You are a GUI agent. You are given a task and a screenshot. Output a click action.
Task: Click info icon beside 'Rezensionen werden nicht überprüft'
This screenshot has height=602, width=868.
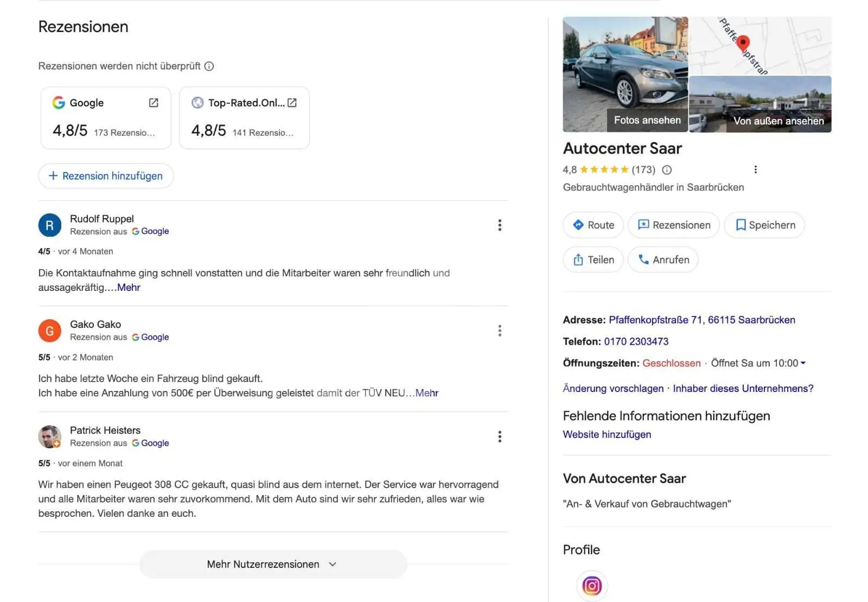coord(209,66)
